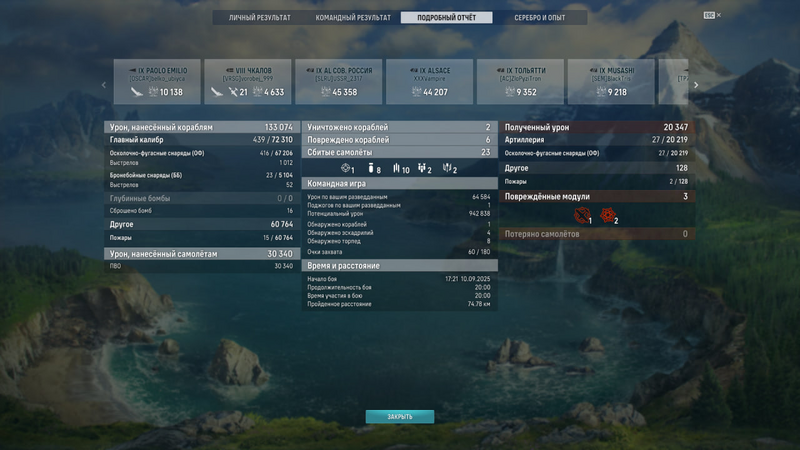800x450 pixels.
Task: Click the plane icon on the Paolo Emilio card
Action: (x=136, y=92)
